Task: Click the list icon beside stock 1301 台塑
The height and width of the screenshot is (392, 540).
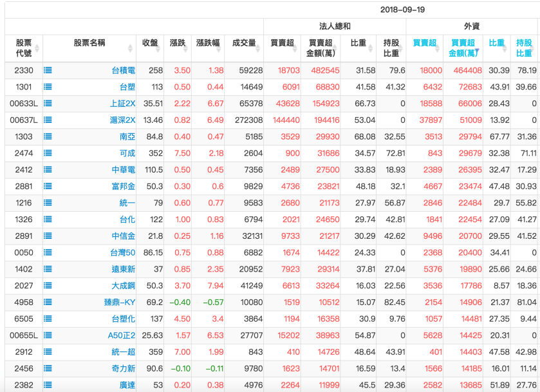Action: click(47, 88)
